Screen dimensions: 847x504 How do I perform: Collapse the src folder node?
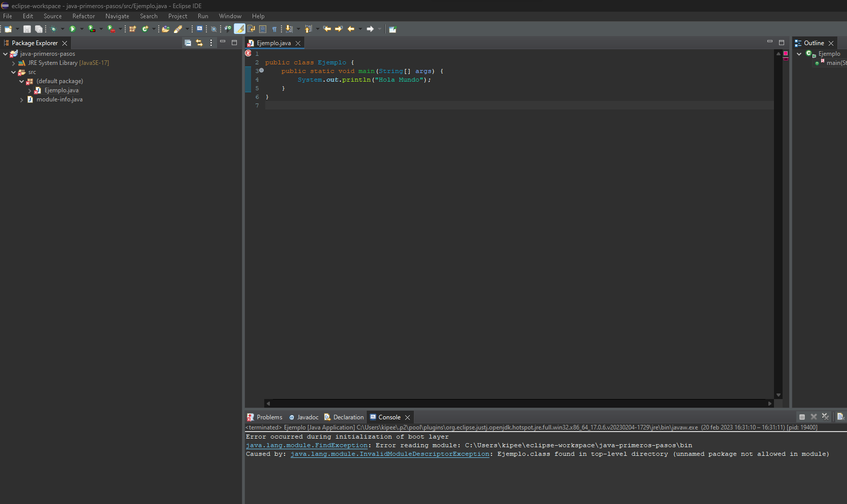(14, 73)
